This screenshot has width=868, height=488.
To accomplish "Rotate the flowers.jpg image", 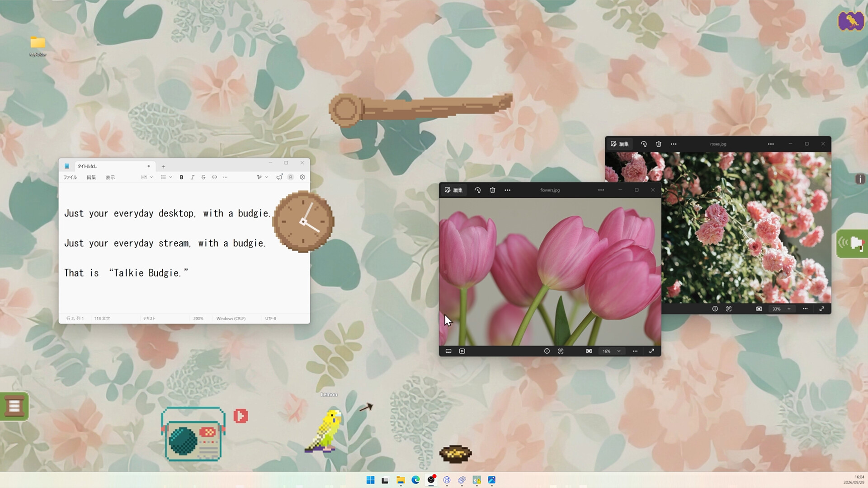I will pyautogui.click(x=477, y=190).
